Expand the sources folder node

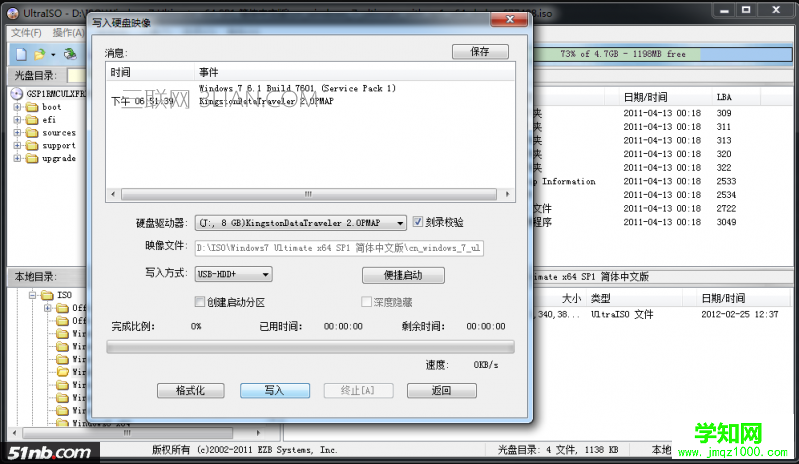click(17, 132)
